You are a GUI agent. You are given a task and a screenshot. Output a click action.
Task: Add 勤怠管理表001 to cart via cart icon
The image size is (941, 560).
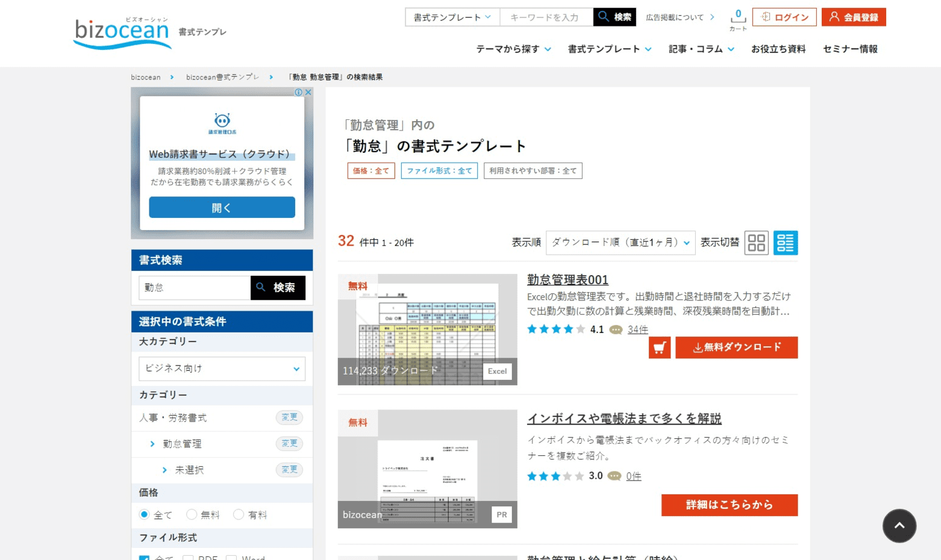[x=660, y=347]
